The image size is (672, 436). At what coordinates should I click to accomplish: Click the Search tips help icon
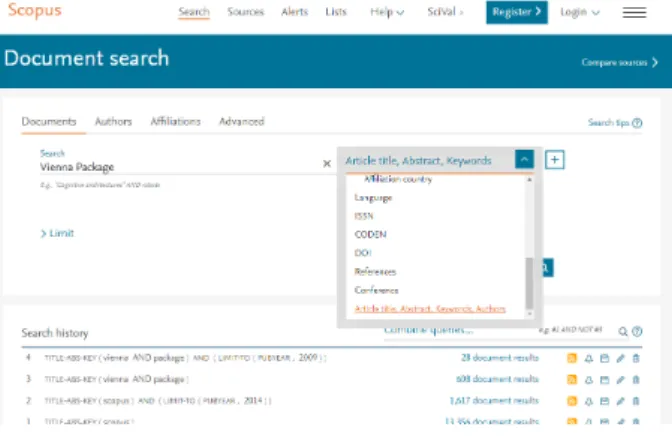[637, 123]
